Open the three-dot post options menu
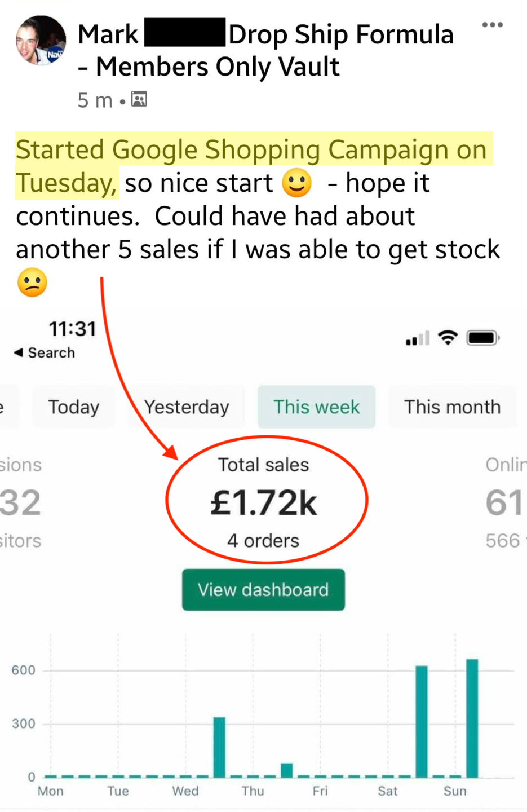The image size is (527, 812). click(492, 25)
